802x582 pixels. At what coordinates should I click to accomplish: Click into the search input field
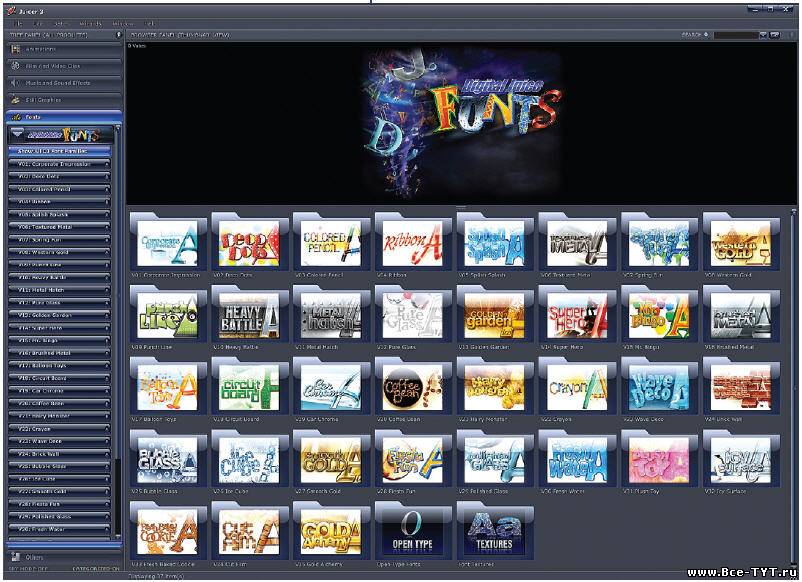(x=736, y=35)
